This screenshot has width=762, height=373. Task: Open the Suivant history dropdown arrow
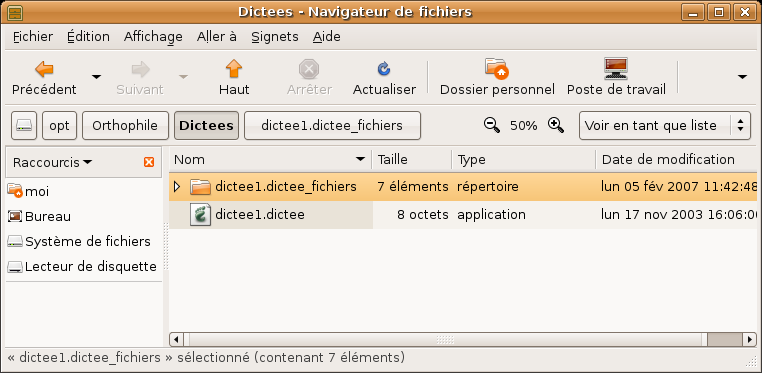pyautogui.click(x=183, y=77)
